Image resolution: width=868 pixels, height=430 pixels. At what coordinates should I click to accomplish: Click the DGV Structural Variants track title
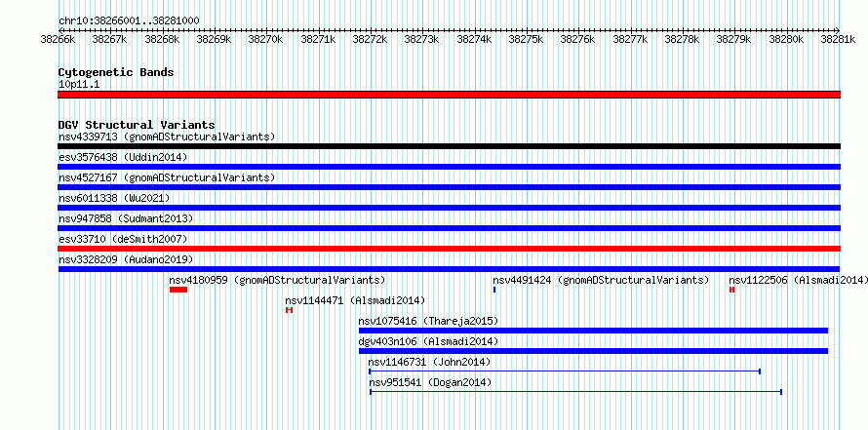click(137, 125)
